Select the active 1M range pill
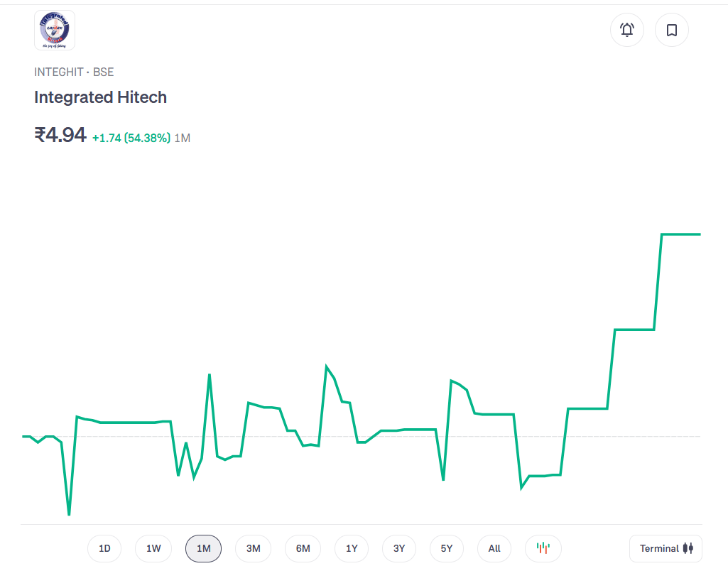Viewport: 728px width, 566px height. (203, 548)
